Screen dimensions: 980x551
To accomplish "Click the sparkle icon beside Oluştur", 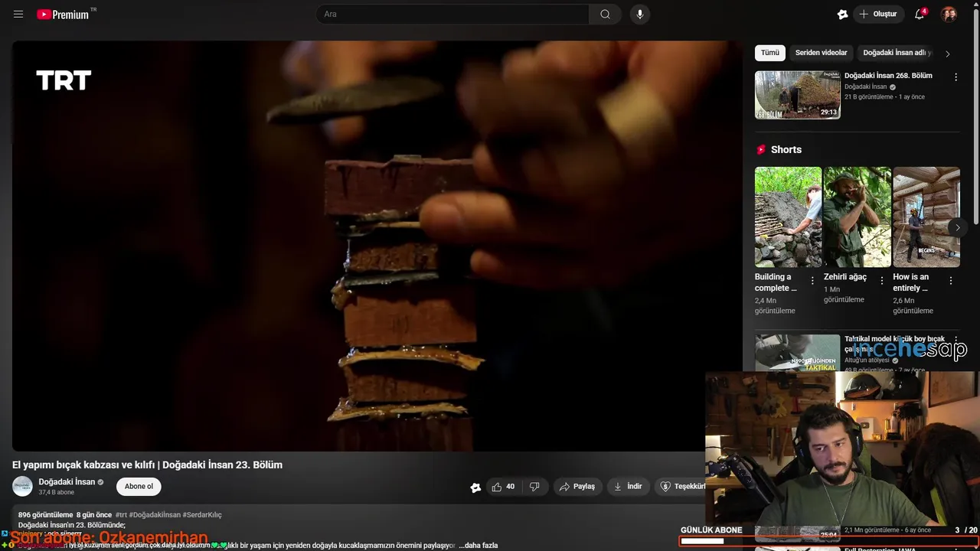I will (842, 15).
